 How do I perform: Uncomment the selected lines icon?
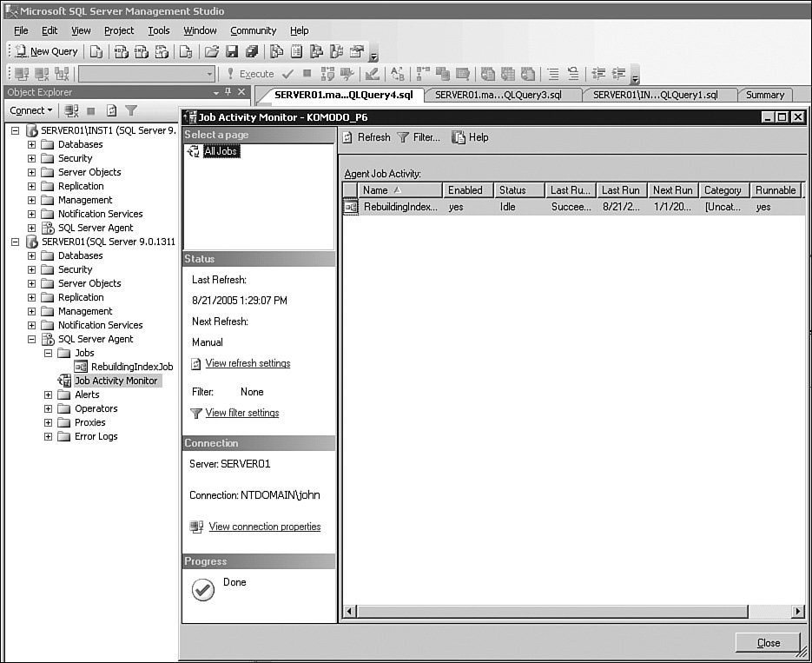573,74
